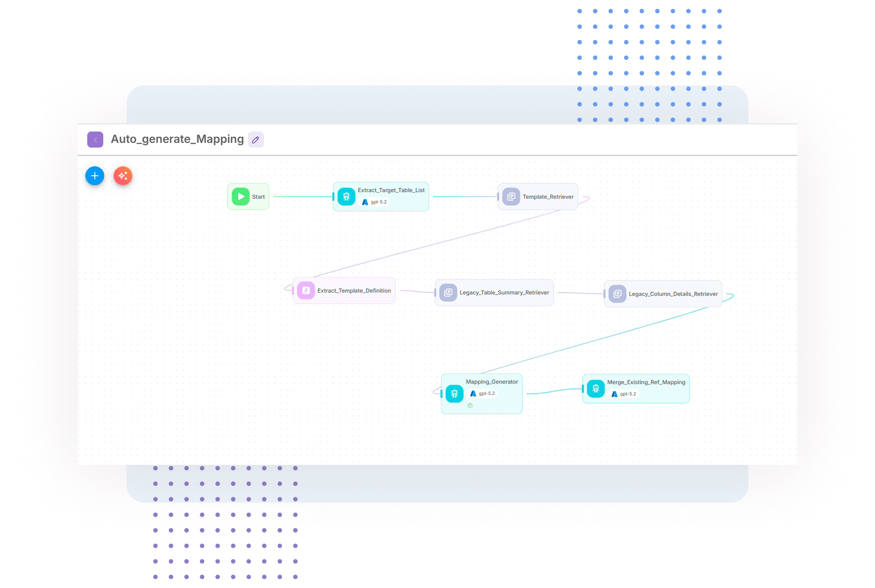Click the Legacy_Table_Summary_Retriever document icon
This screenshot has width=875, height=588.
[x=448, y=293]
